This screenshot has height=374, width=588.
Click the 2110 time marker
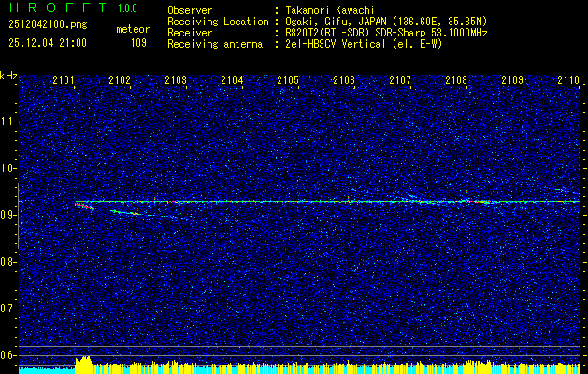(x=568, y=79)
